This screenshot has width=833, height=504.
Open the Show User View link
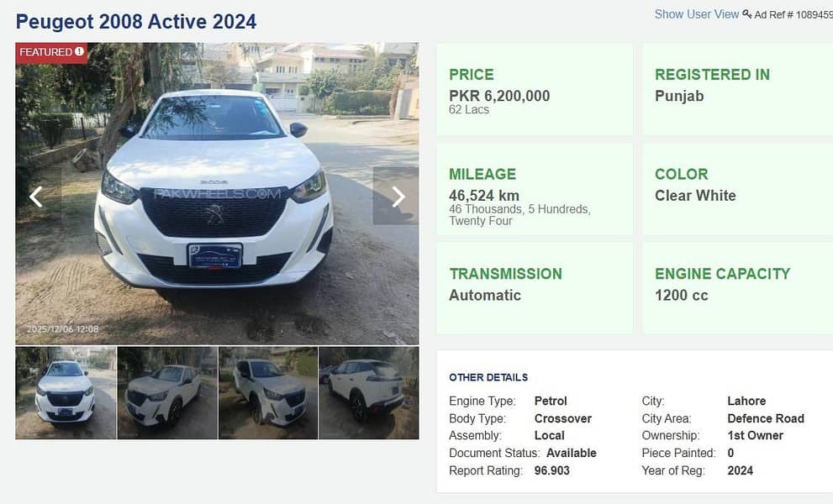pyautogui.click(x=696, y=13)
